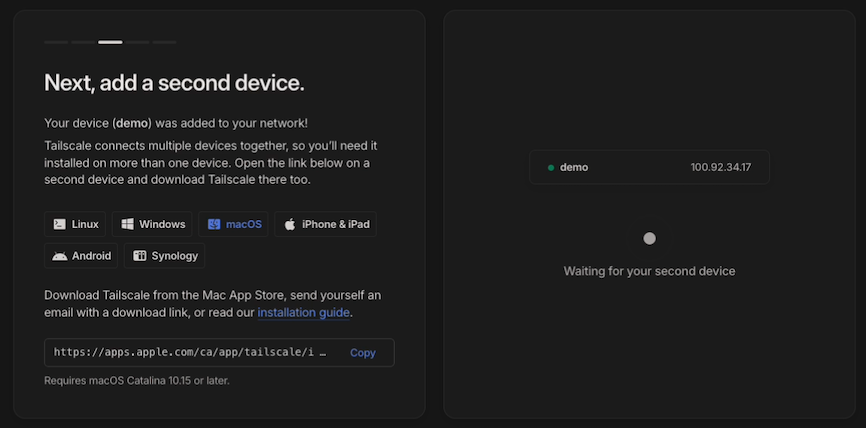The width and height of the screenshot is (866, 428).
Task: Click the macOS Finder icon
Action: (214, 224)
